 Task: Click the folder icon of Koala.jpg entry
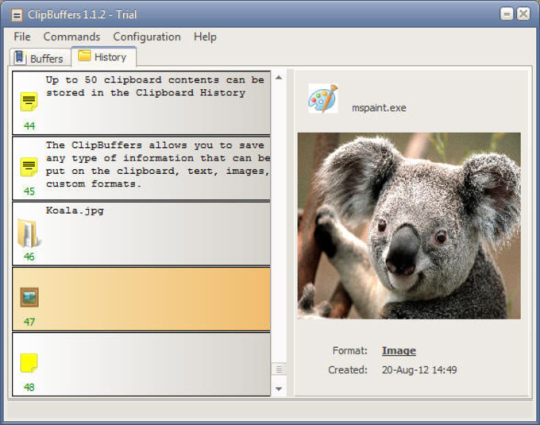[x=29, y=233]
